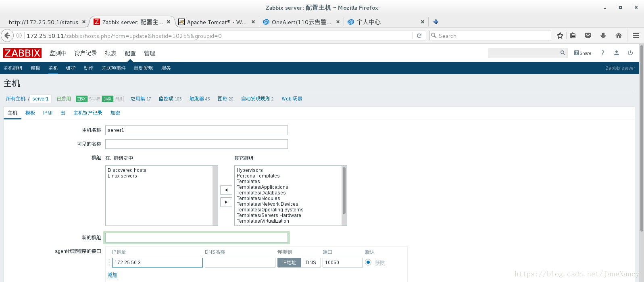Bookmark this page with the star icon
Viewport: 644px width, 282px height.
pos(560,36)
